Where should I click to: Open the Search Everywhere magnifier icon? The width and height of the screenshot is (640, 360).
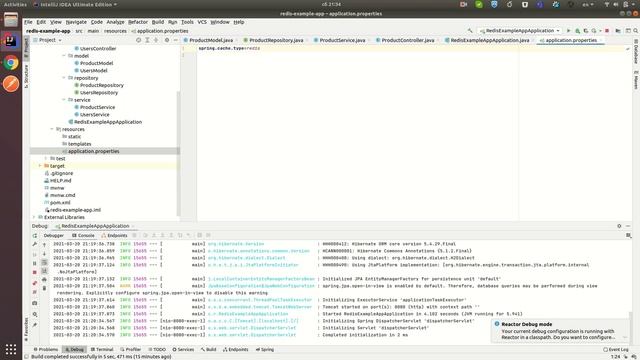coord(636,31)
